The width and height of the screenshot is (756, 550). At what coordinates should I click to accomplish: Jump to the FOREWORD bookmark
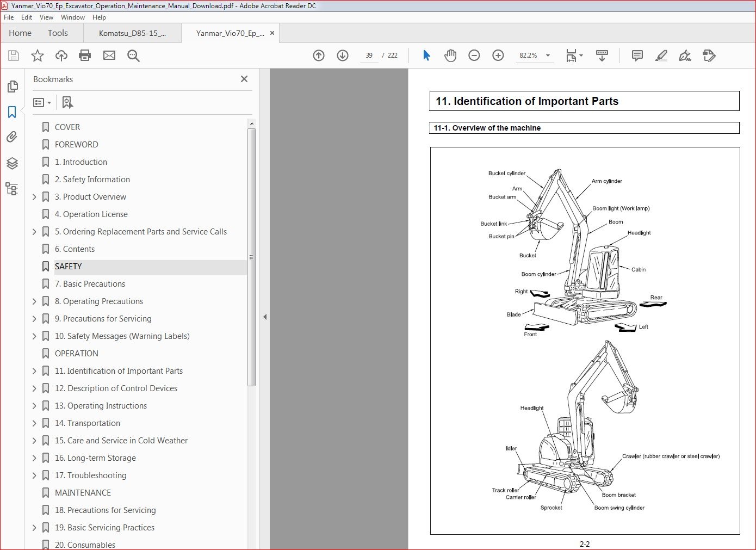pyautogui.click(x=77, y=145)
